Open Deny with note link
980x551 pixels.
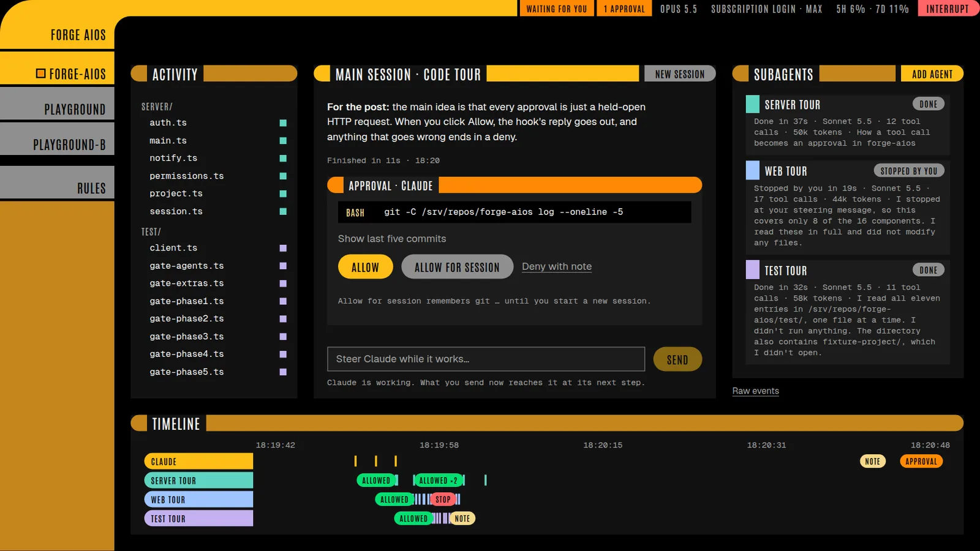(557, 266)
